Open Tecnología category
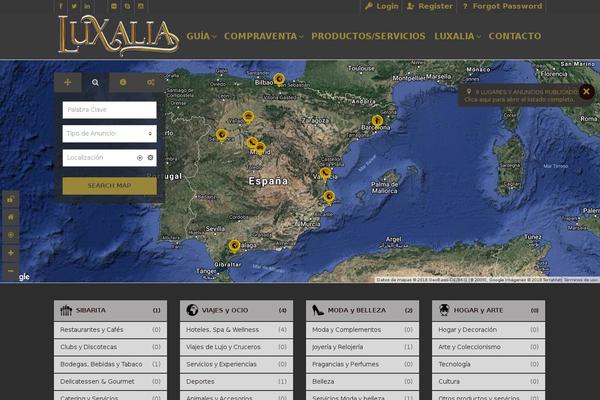600x400 pixels. [x=489, y=364]
